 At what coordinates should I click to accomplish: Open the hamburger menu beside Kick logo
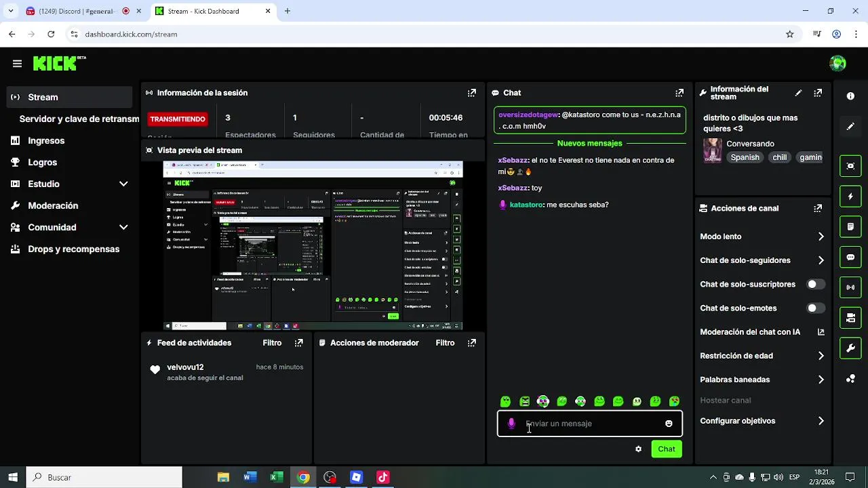pos(17,64)
